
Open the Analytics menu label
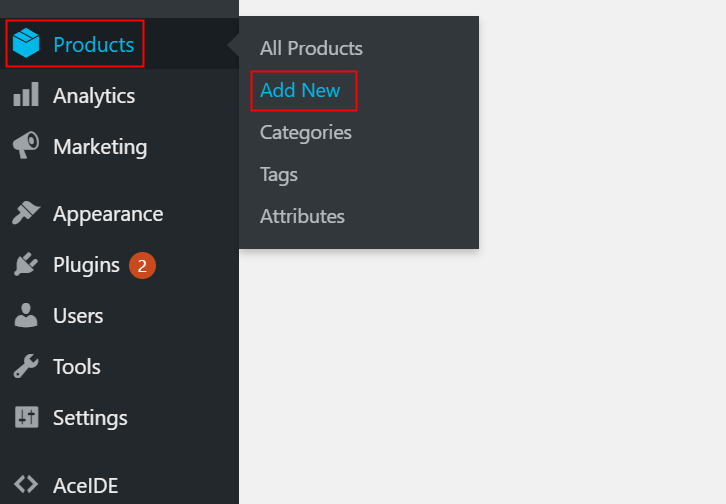click(94, 96)
